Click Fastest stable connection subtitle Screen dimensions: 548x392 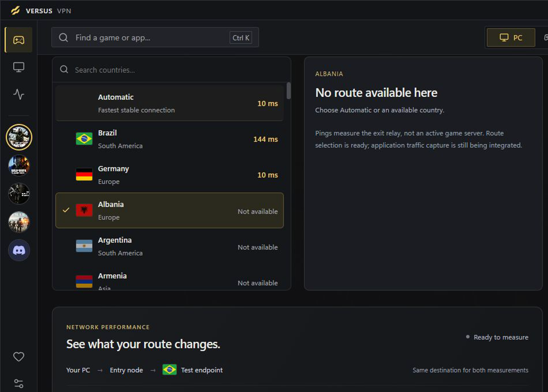pyautogui.click(x=136, y=110)
